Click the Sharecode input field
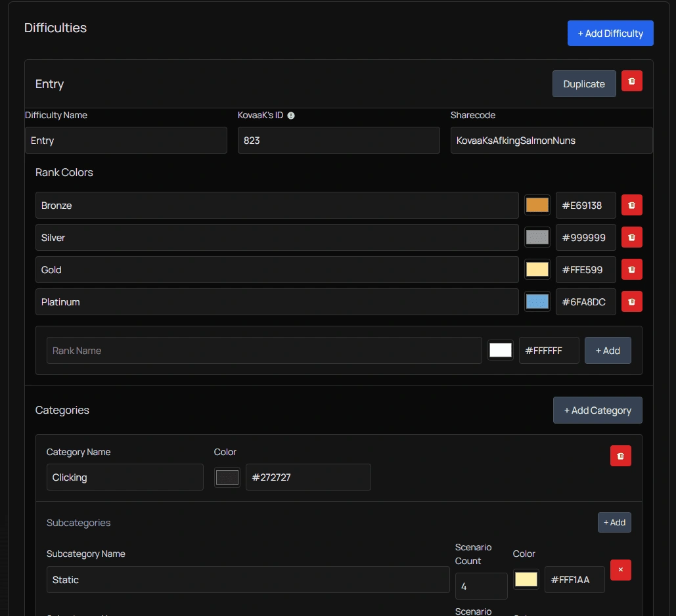 pos(551,140)
